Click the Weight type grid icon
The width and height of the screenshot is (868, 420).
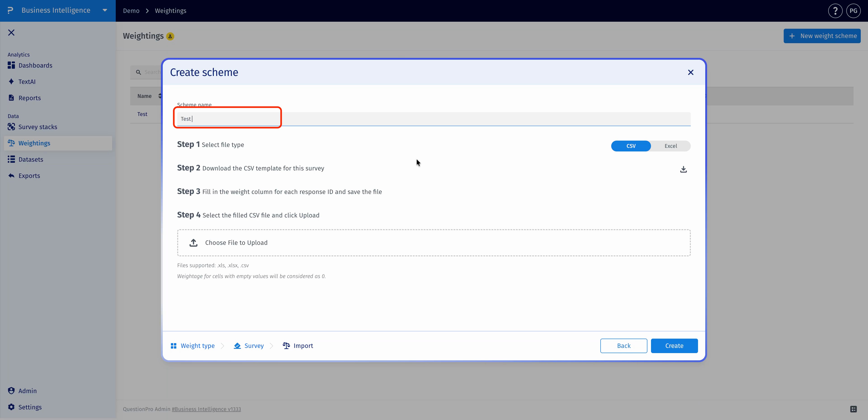point(174,346)
